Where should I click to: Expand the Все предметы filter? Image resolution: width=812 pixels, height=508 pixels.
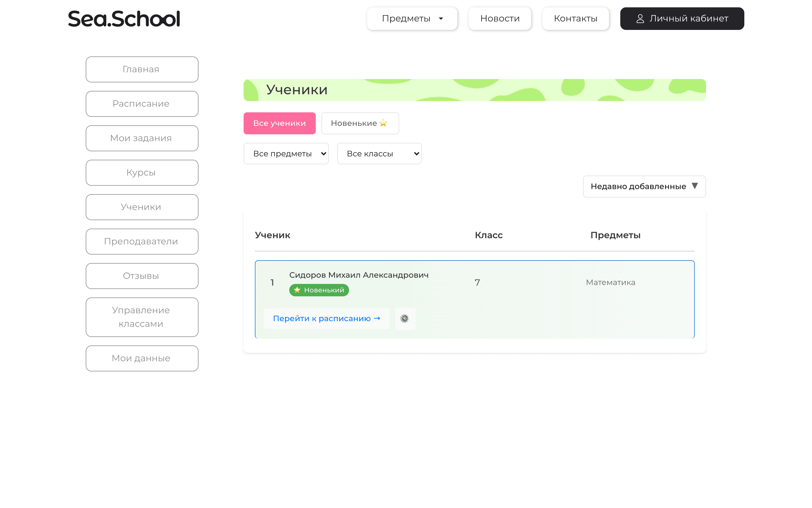pyautogui.click(x=286, y=154)
